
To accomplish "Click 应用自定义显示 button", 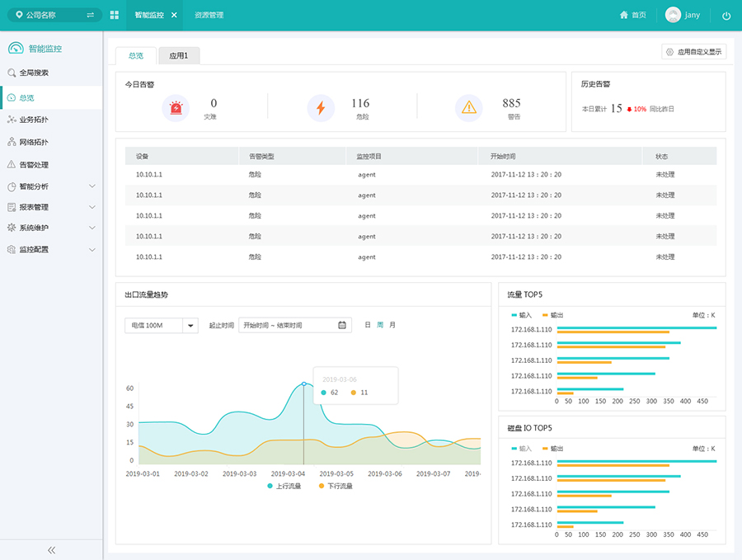I will coord(693,52).
